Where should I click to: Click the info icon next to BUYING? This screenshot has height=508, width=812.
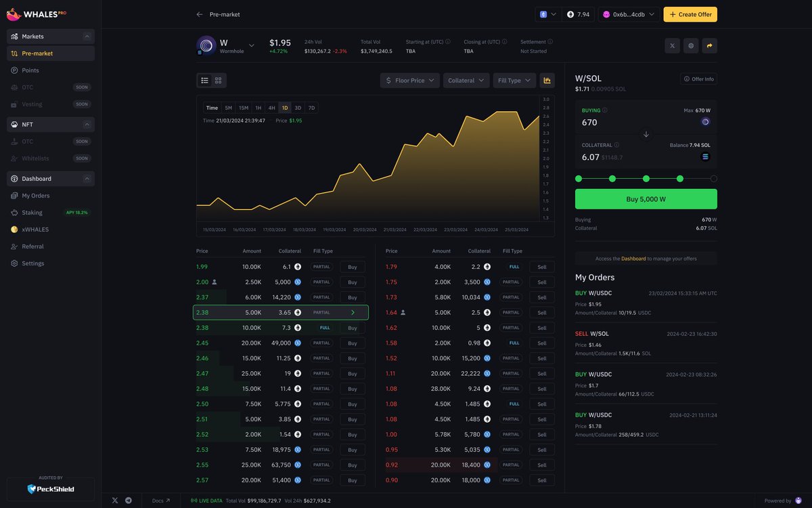[x=605, y=110]
